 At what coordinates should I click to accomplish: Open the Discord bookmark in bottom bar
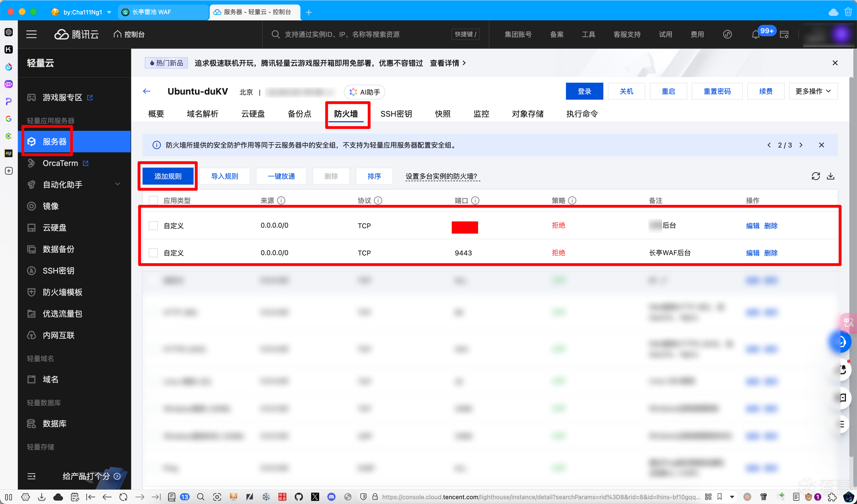331,497
